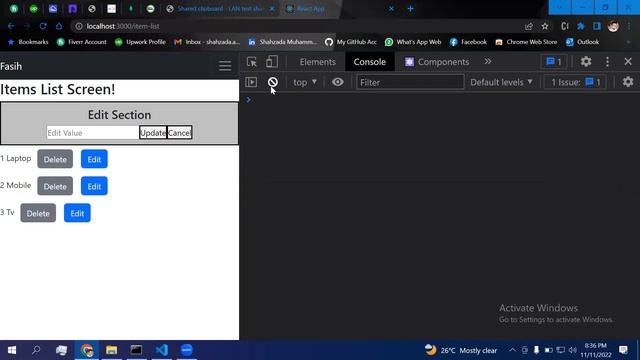Screen dimensions: 640x360
Task: Open the What's App Web bookmark
Action: click(x=413, y=42)
